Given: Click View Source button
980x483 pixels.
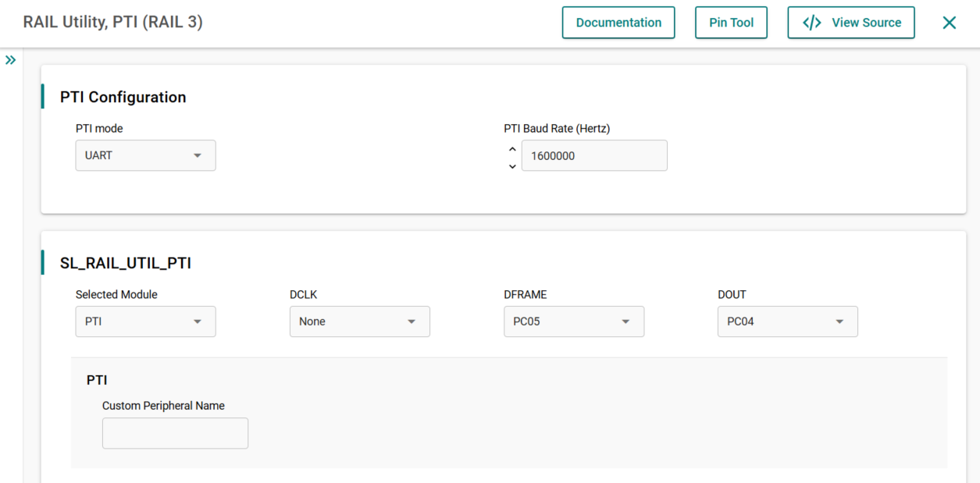Looking at the screenshot, I should [x=850, y=23].
